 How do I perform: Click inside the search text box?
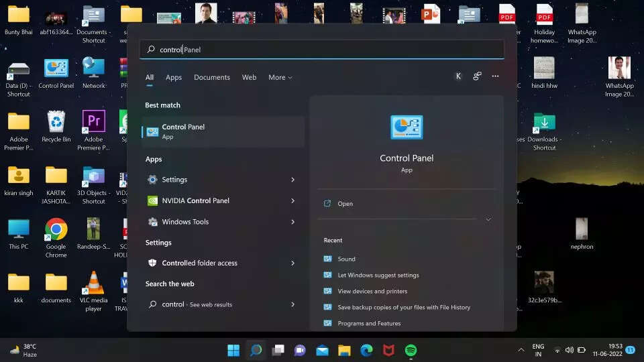pyautogui.click(x=321, y=49)
